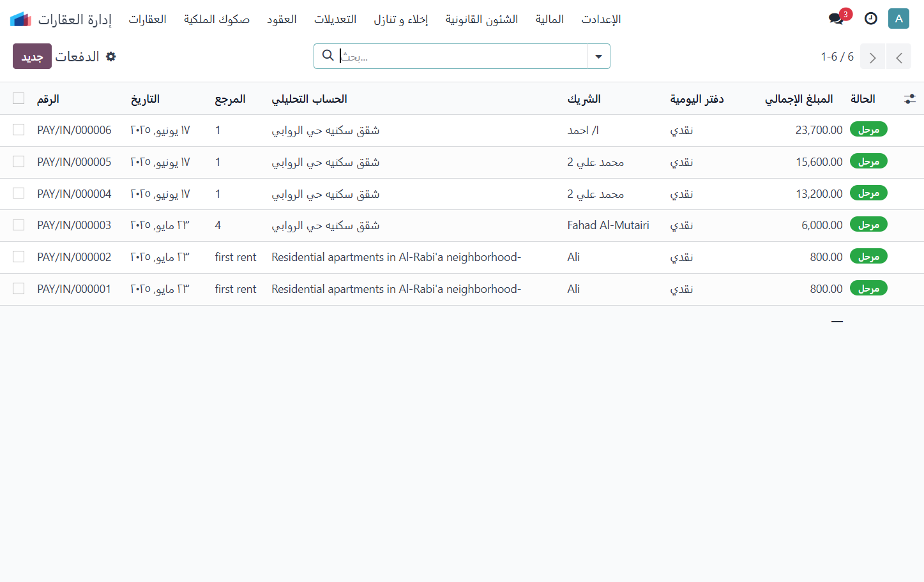
Task: Click the 15,600.00 amount cell
Action: (x=819, y=162)
